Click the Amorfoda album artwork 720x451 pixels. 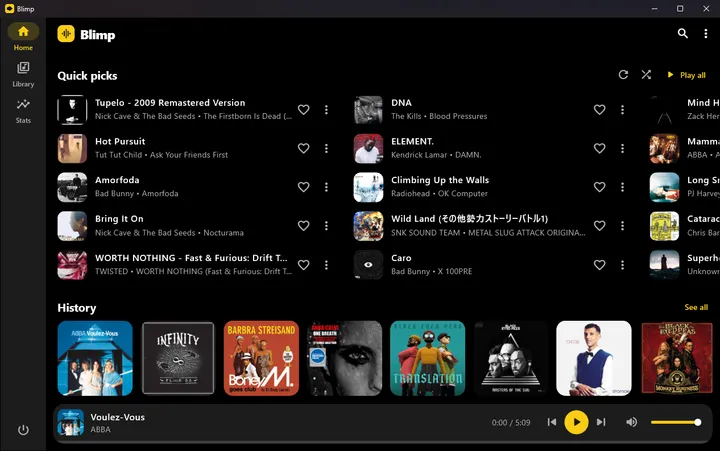click(72, 187)
